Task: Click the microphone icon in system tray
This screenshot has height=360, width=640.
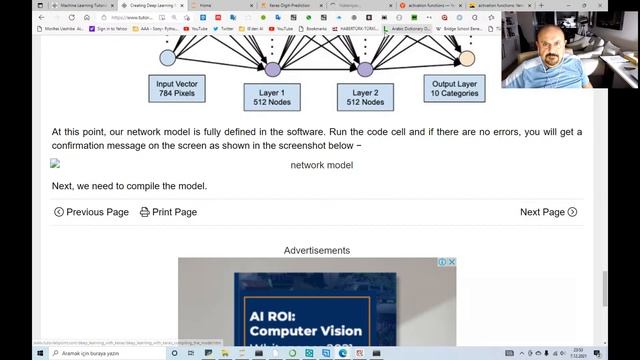Action: (547, 353)
